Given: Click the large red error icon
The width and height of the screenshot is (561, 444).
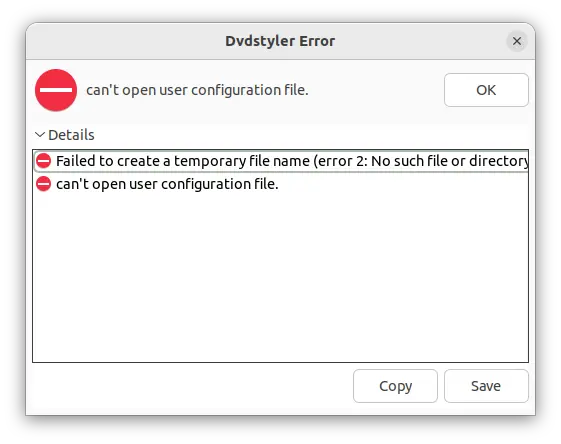Looking at the screenshot, I should [56, 90].
